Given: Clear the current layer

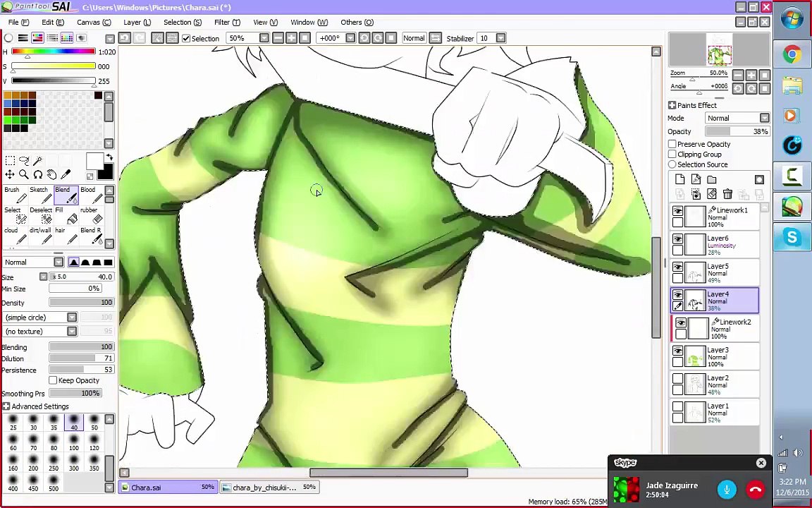Looking at the screenshot, I should point(711,195).
